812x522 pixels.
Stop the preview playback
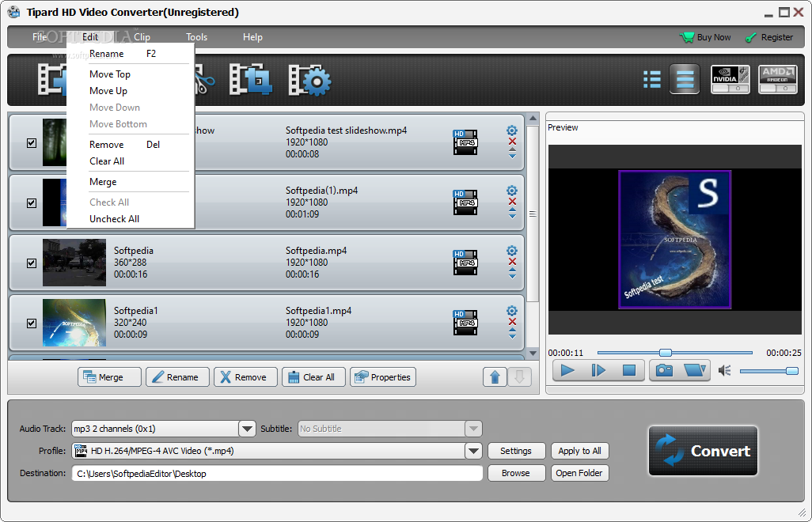628,370
